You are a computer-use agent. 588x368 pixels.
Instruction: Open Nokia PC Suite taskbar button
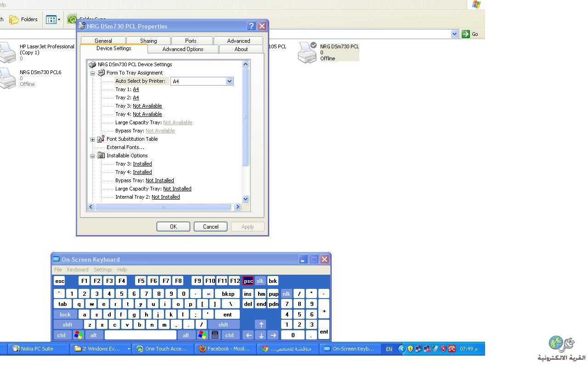[x=39, y=349]
